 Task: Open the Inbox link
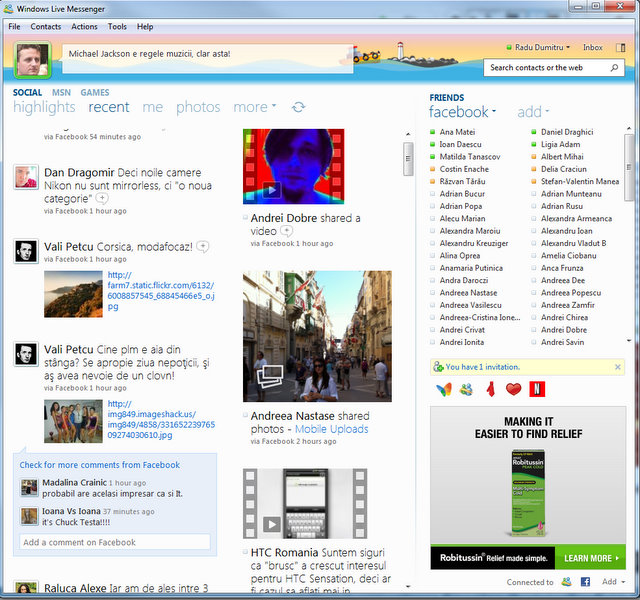[x=593, y=47]
